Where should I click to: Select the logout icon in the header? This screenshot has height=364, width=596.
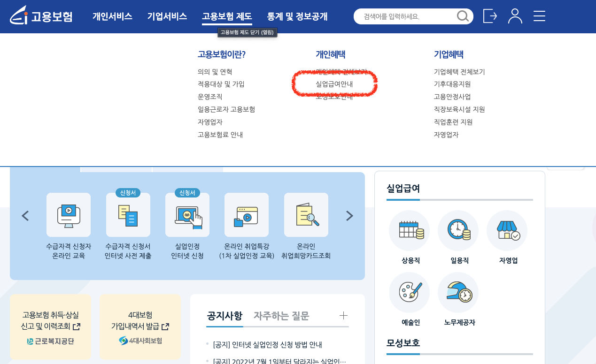point(490,16)
